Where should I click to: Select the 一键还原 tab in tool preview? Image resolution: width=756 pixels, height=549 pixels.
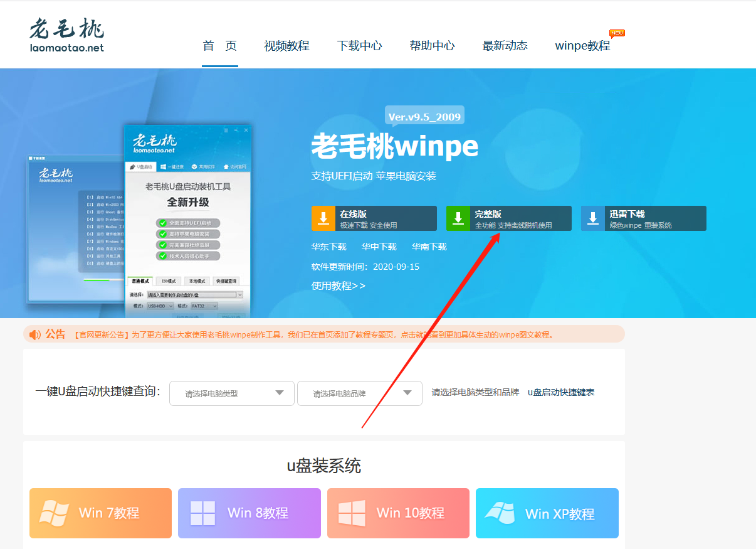pyautogui.click(x=172, y=167)
